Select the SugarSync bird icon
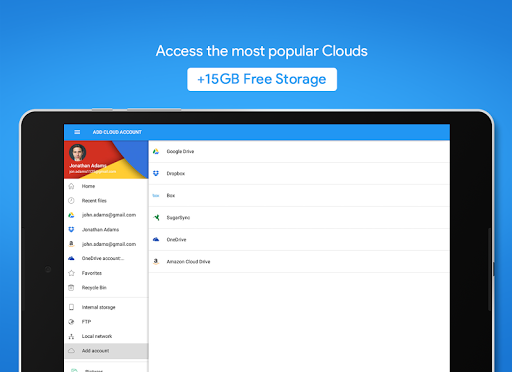The image size is (512, 372). [156, 217]
